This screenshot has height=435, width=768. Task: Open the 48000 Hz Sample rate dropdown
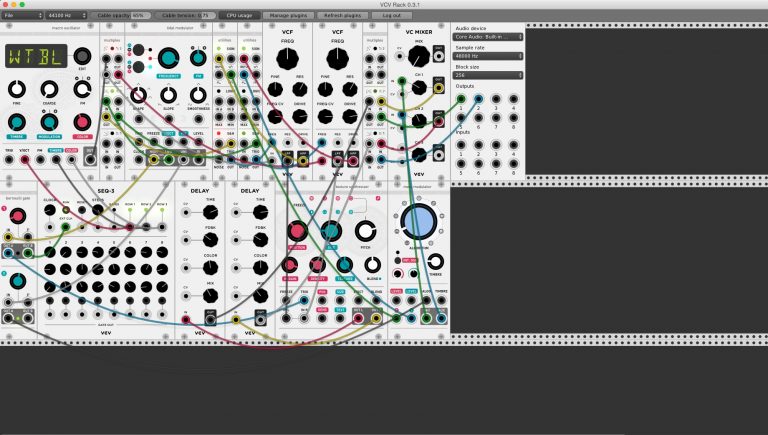coord(488,56)
